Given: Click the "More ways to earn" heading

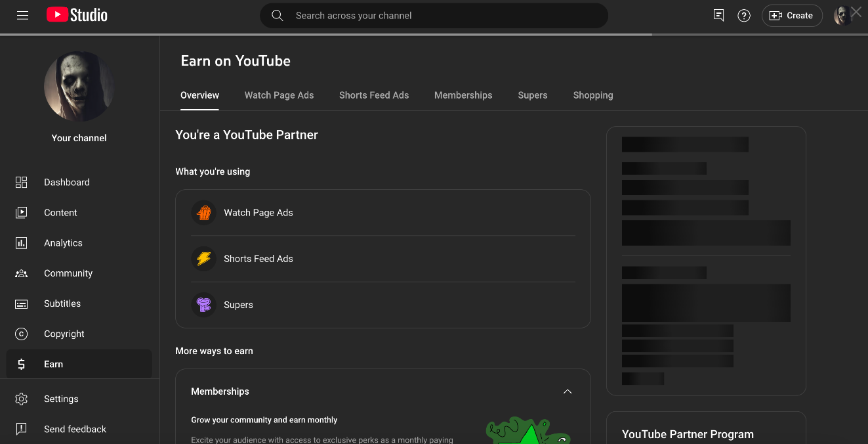Looking at the screenshot, I should coord(214,351).
